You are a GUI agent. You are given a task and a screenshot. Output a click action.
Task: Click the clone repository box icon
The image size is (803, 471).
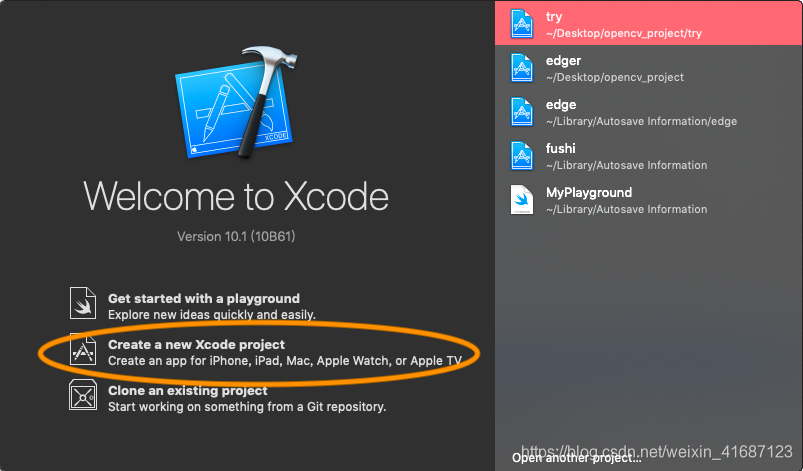(x=83, y=395)
